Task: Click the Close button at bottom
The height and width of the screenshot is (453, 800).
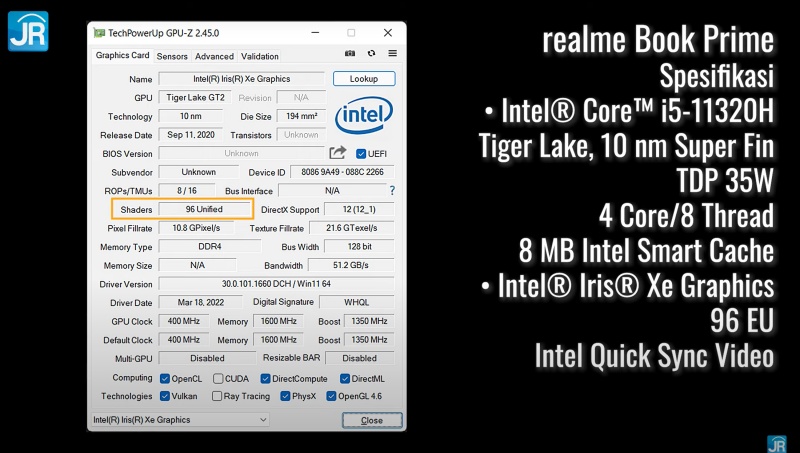Action: coord(372,420)
